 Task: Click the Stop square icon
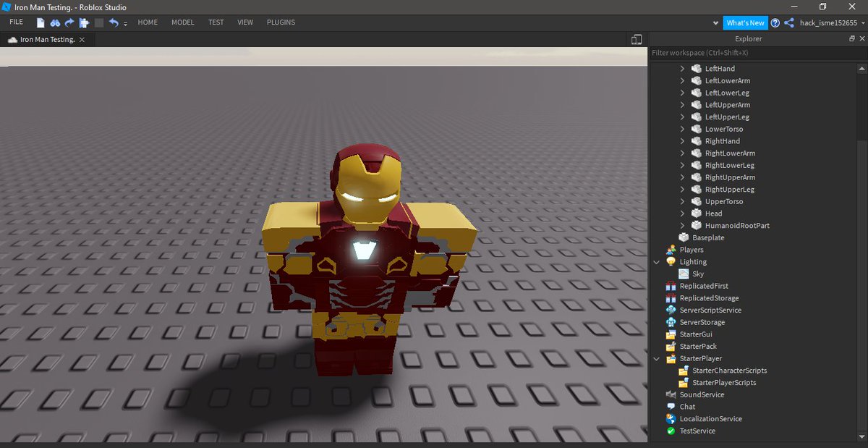pos(99,23)
